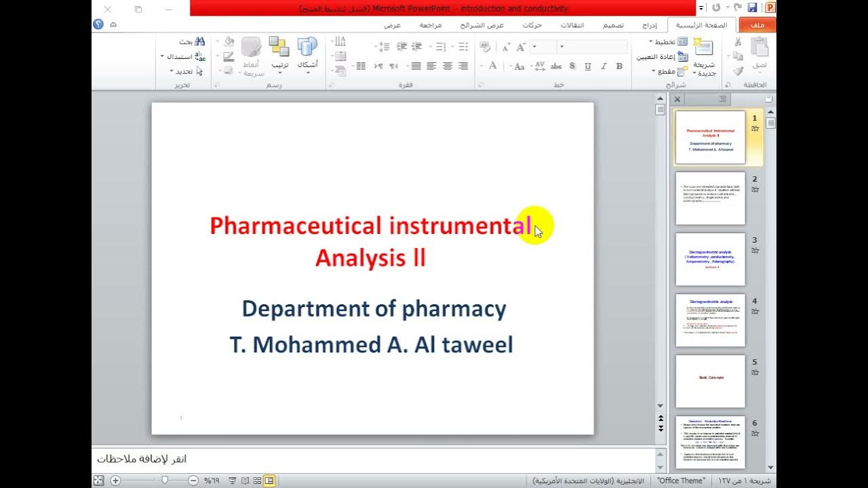This screenshot has height=488, width=868.
Task: Select slide 3 thumbnail
Action: pyautogui.click(x=710, y=259)
